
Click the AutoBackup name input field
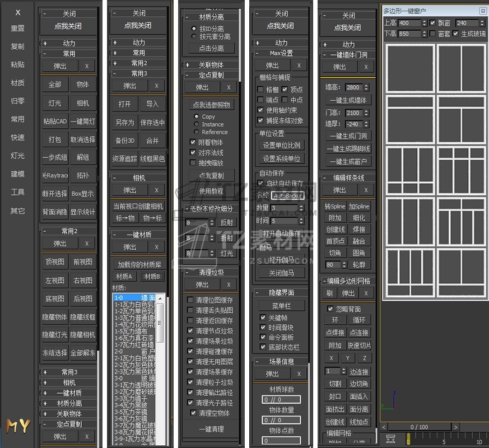pos(287,195)
